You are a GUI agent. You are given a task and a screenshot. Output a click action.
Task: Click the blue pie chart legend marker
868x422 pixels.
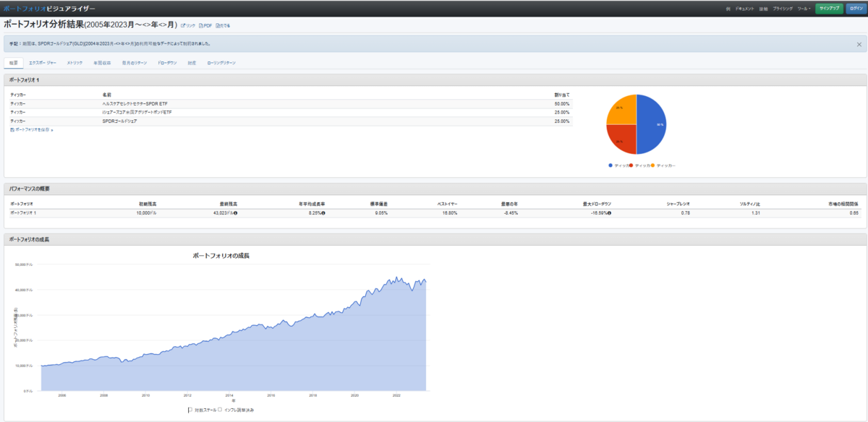coord(610,165)
